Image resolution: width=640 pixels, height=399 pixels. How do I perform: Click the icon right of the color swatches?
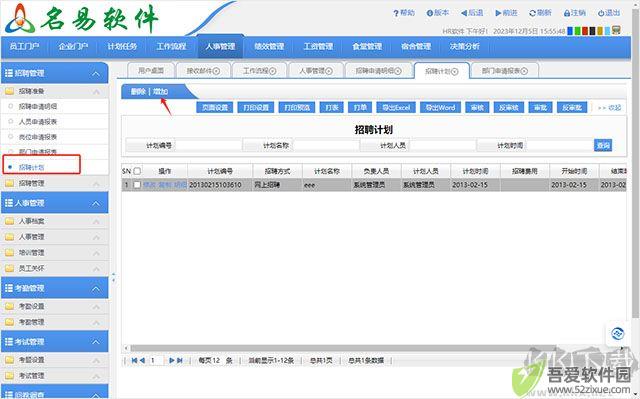pos(616,30)
